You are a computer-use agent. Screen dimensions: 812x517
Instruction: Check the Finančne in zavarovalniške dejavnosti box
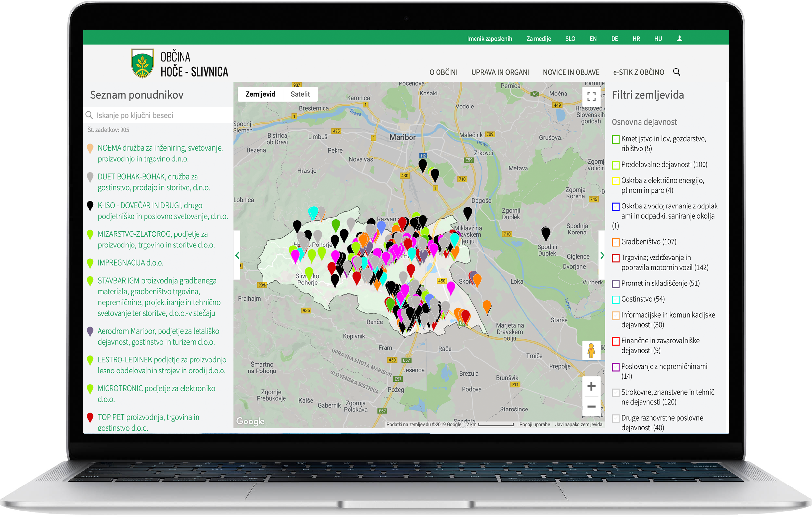point(615,341)
